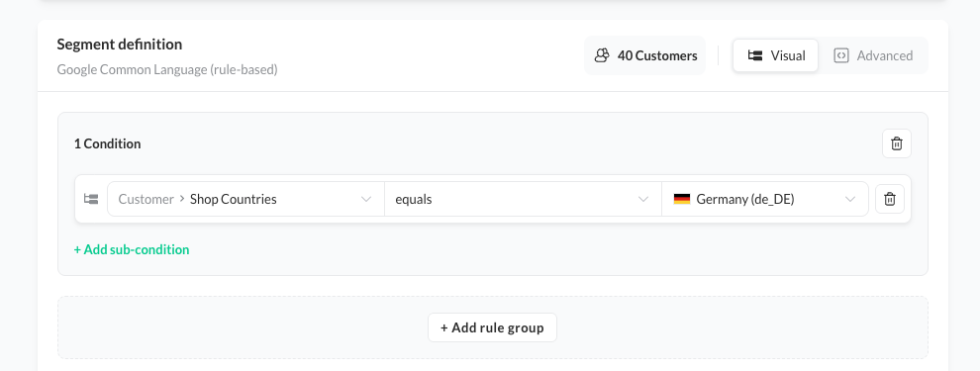This screenshot has height=371, width=980.
Task: Switch to the Visual editor tab
Action: 776,55
